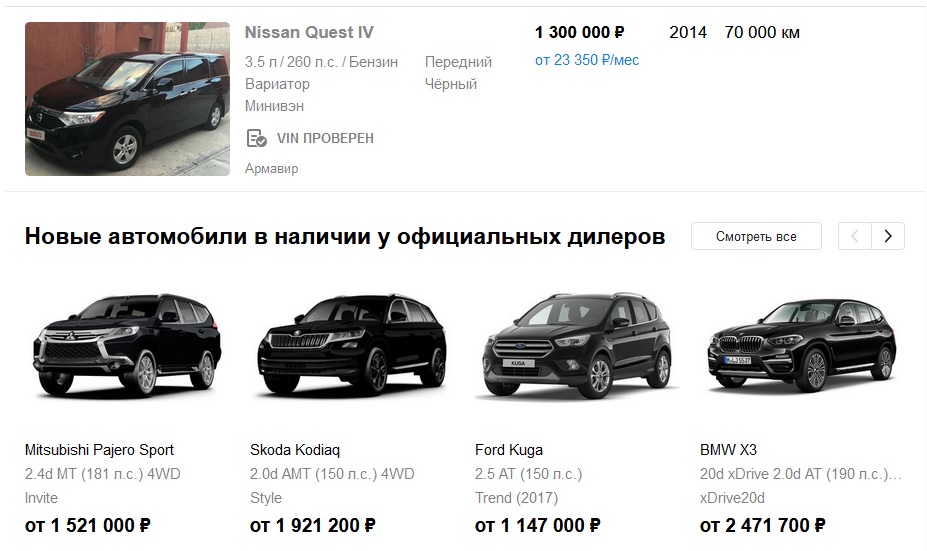Click the Ford Kuga price from 1 147 000 ₽
Screen dimensions: 927x551
coord(537,525)
